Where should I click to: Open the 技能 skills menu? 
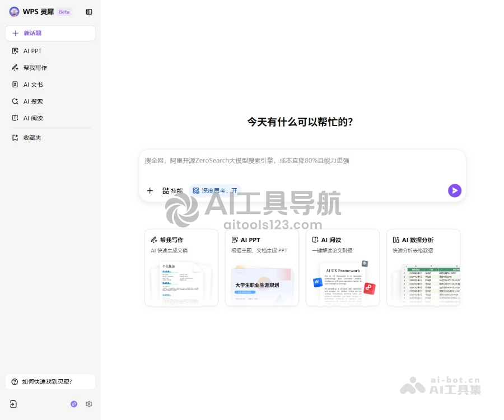(x=172, y=190)
